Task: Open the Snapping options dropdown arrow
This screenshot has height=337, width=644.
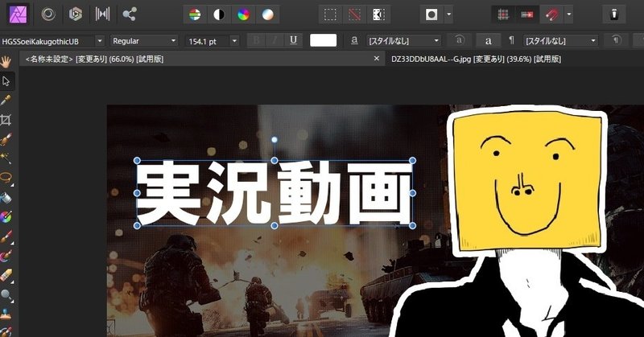Action: (x=569, y=14)
